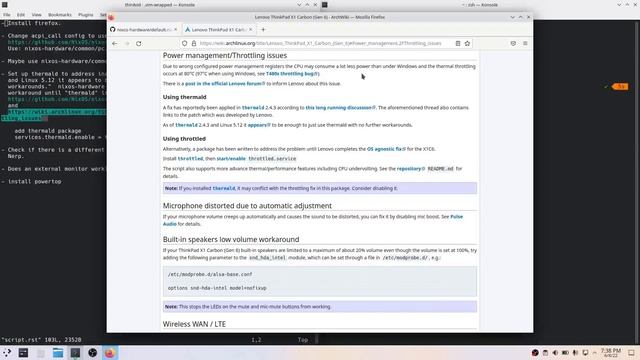Click the options snd-hda-intel code line
Screen dimensions: 640x360
tap(217, 288)
